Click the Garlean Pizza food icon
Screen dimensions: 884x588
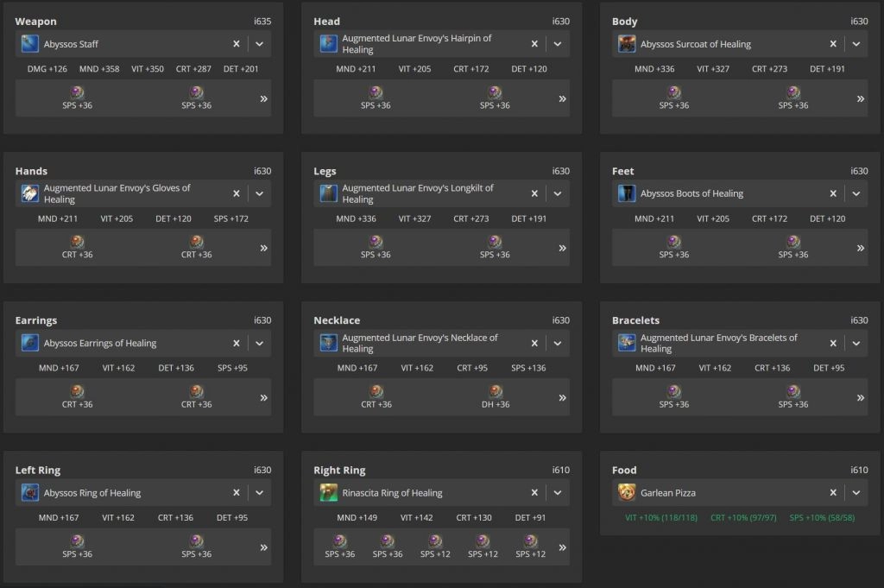[627, 493]
